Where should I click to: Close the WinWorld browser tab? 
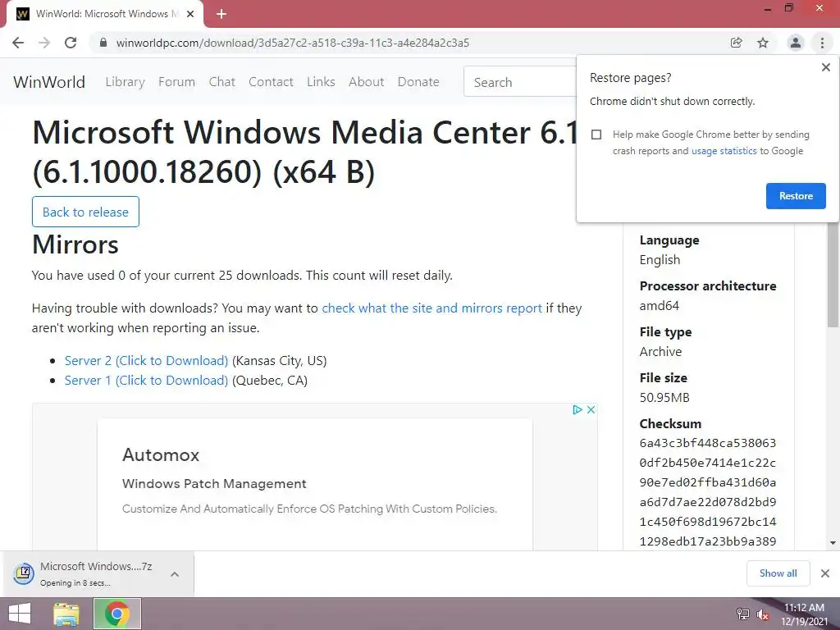(190, 14)
